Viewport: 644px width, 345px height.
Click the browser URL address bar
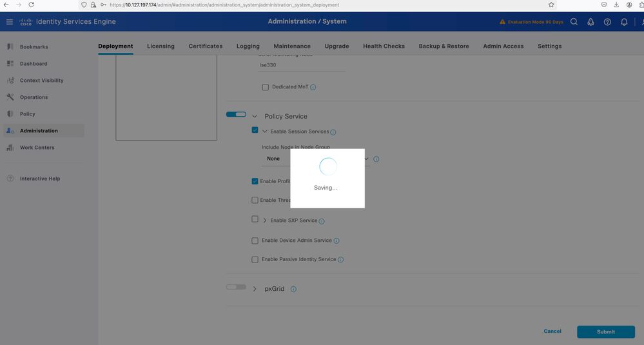pyautogui.click(x=312, y=5)
